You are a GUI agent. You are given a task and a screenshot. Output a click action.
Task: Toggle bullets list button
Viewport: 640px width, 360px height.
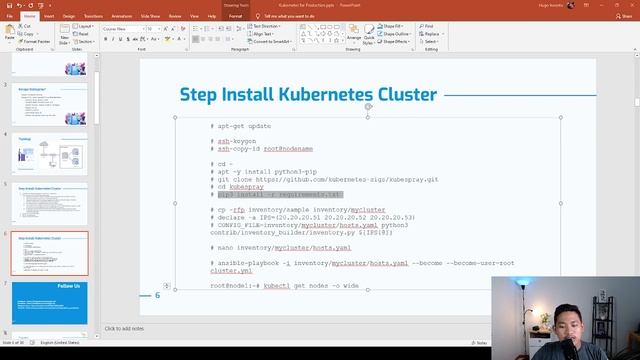pos(196,29)
